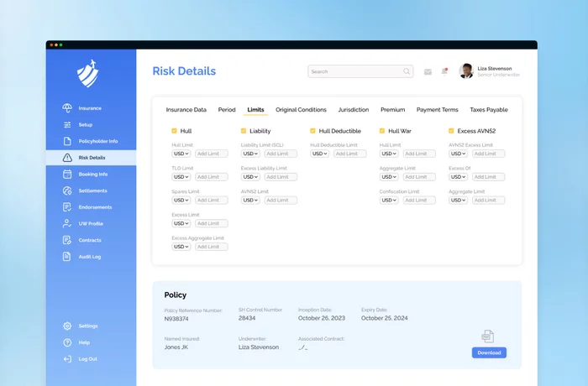Screen dimensions: 588x386
Task: Click the Log Out arrow icon
Action: [x=67, y=359]
